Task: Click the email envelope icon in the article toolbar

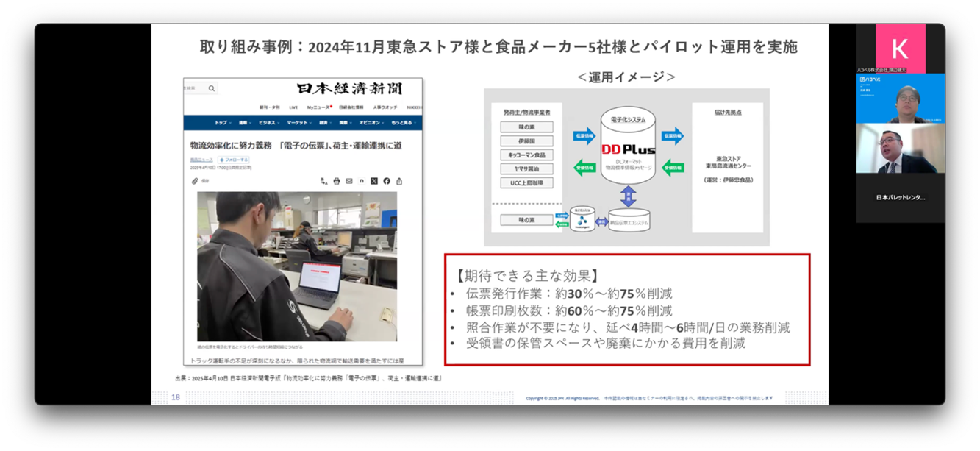Action: point(349,180)
